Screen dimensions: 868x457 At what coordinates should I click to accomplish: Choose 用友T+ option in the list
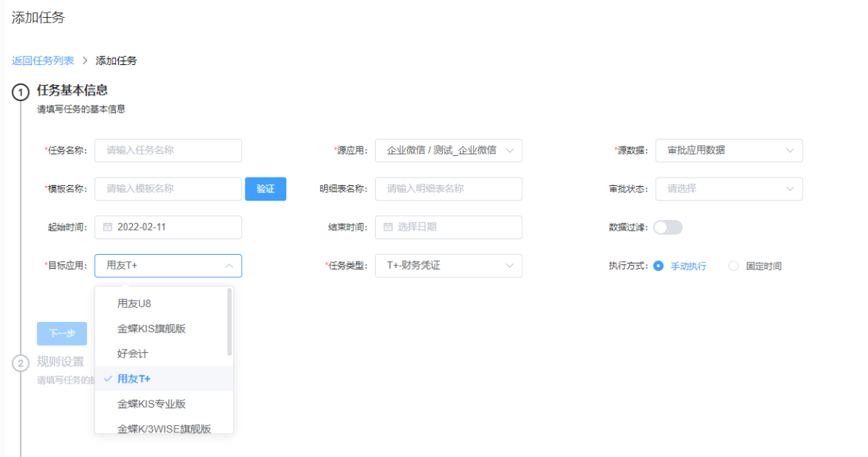point(164,379)
